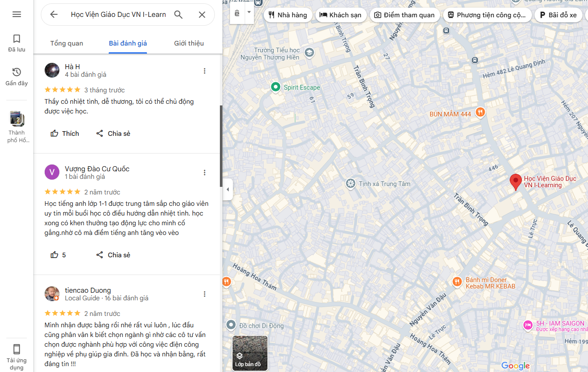Screen dimensions: 588x372
Task: Open more options for tiencao Duong's review
Action: click(x=205, y=294)
